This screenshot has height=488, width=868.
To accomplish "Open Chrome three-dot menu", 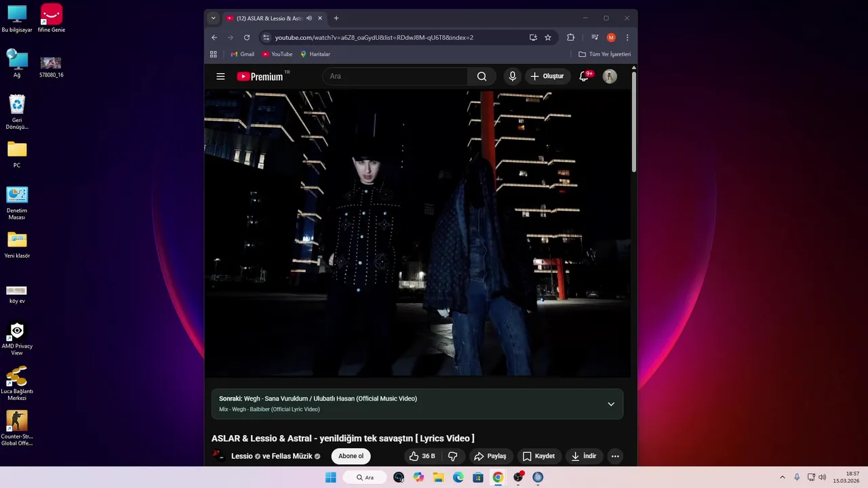I will (x=627, y=37).
